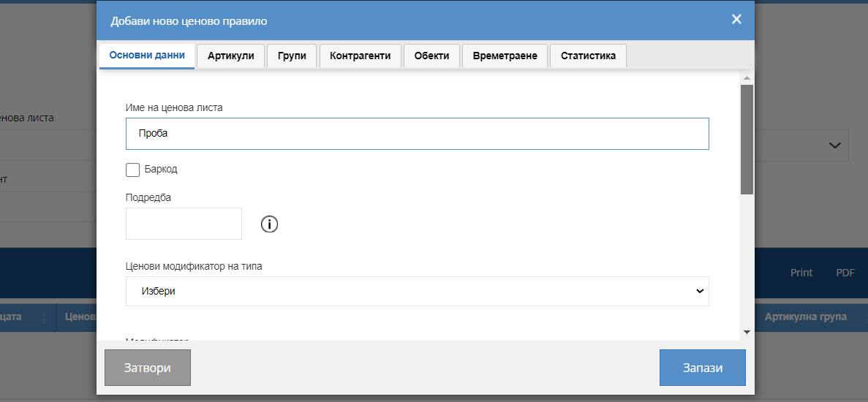The width and height of the screenshot is (868, 402).
Task: Grab the dialog vertical scrollbar thumb
Action: [747, 140]
